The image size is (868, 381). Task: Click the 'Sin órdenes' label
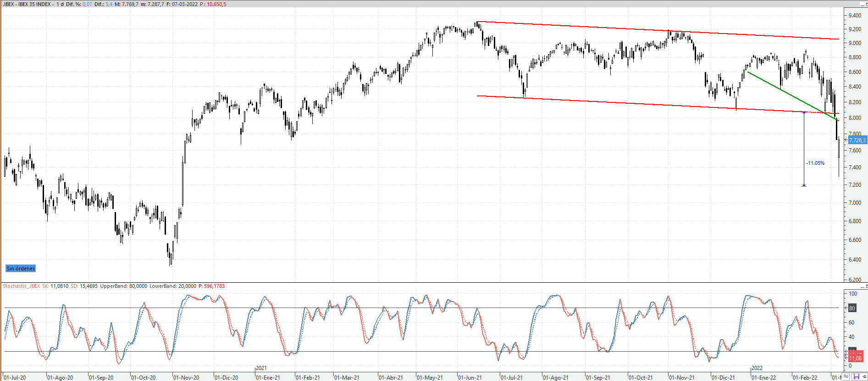21,269
